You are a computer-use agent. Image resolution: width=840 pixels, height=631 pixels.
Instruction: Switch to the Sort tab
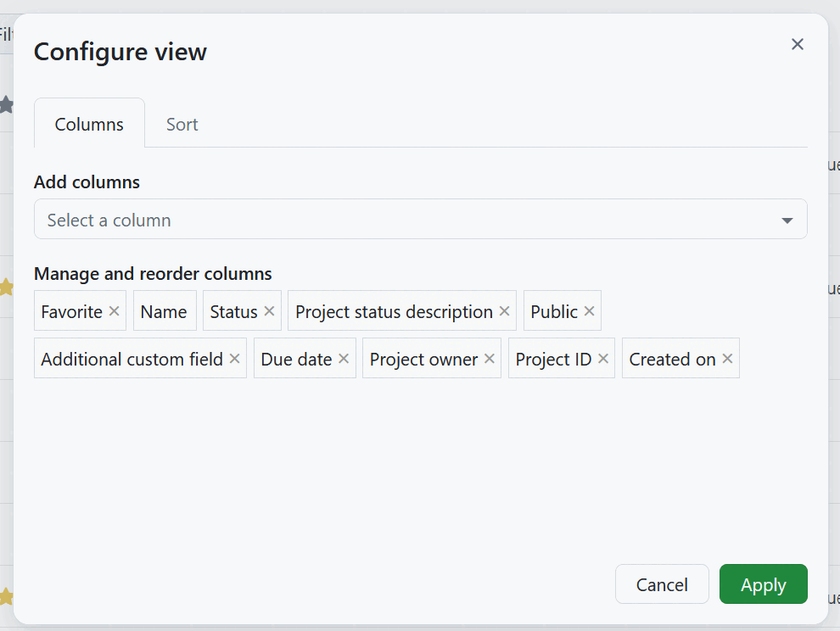182,124
